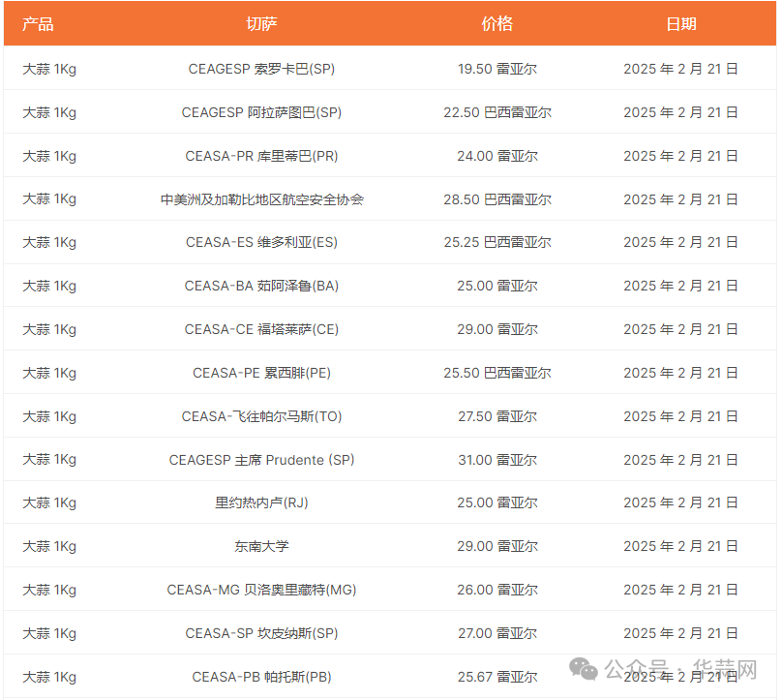Click price 19.50 雷亚尔
This screenshot has width=782, height=700.
[497, 69]
